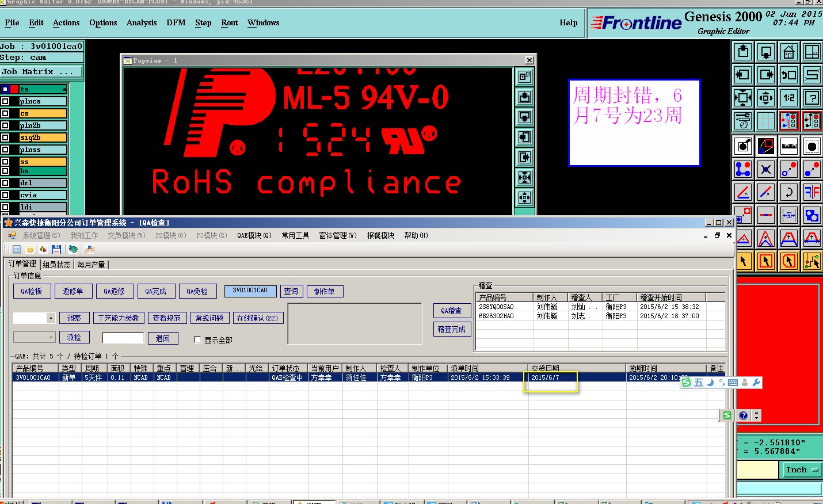Open the QAE模块(Q) menu

click(254, 235)
